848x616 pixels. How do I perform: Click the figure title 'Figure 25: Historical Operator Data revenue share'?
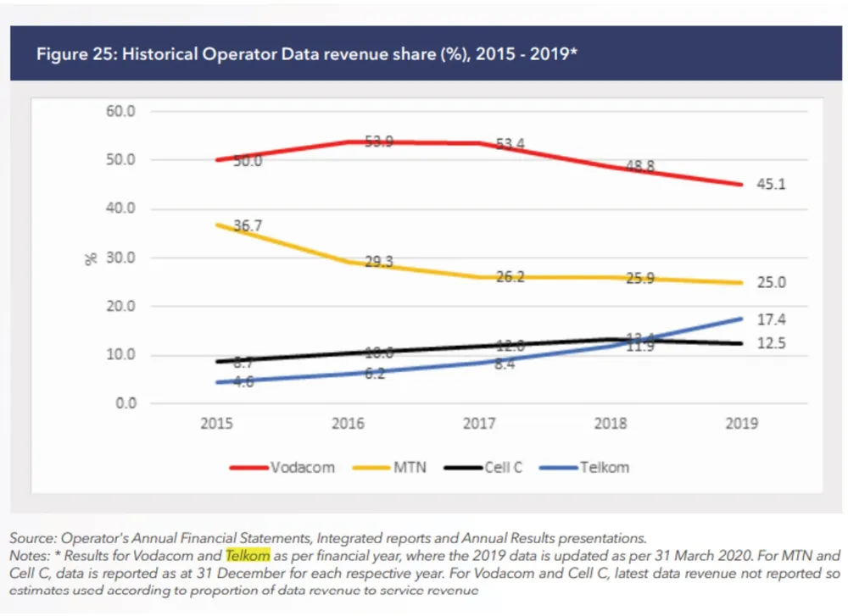tap(307, 54)
